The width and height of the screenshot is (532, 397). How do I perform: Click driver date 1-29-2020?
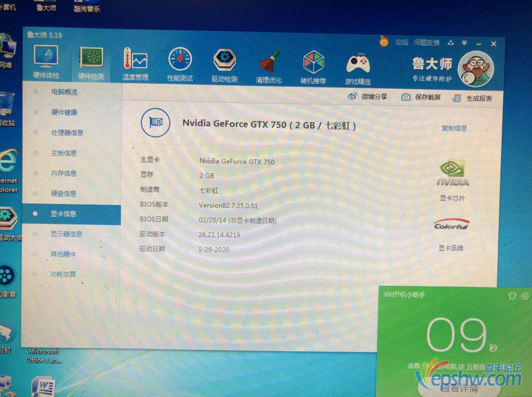214,249
